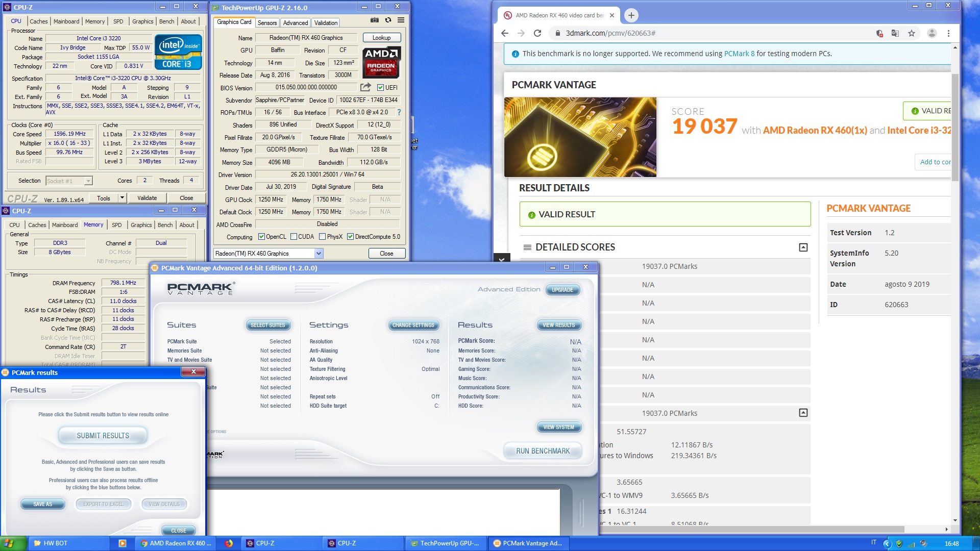980x551 pixels.
Task: Toggle the UEFI checkbox
Action: click(380, 88)
